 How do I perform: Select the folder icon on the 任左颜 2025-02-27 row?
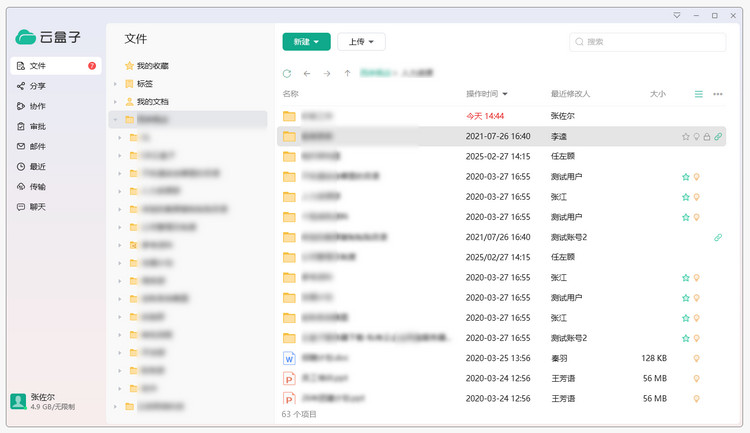click(x=289, y=156)
